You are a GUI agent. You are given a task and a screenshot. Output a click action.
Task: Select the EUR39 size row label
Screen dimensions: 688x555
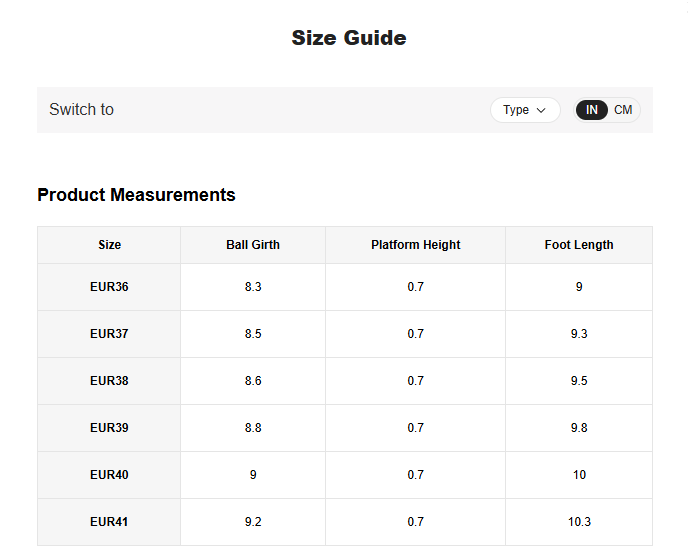point(109,428)
